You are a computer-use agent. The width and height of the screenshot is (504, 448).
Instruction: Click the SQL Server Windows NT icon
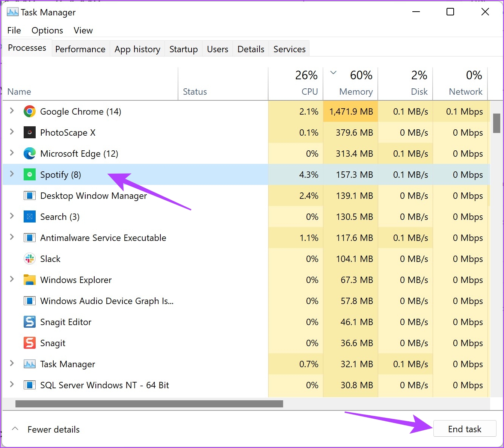(x=30, y=385)
